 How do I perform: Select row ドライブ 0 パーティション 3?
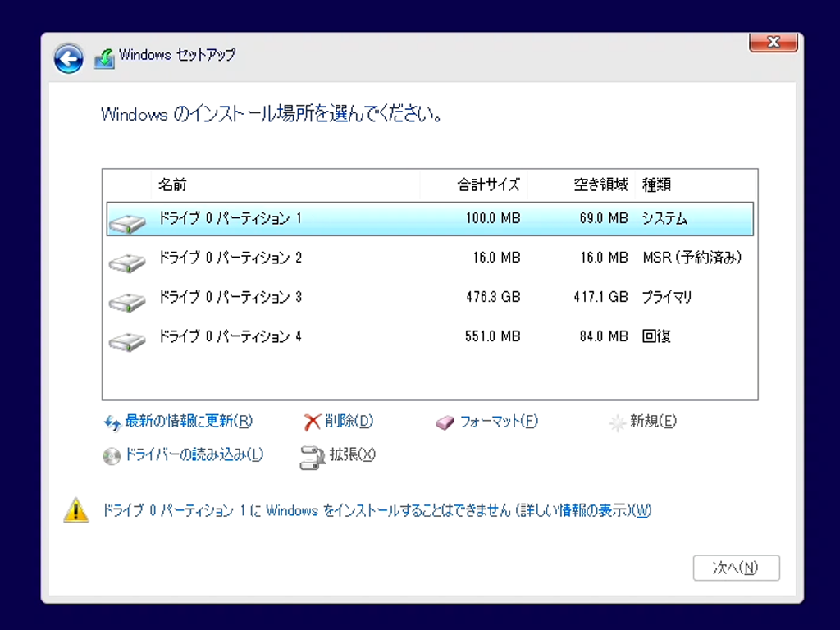coord(430,297)
